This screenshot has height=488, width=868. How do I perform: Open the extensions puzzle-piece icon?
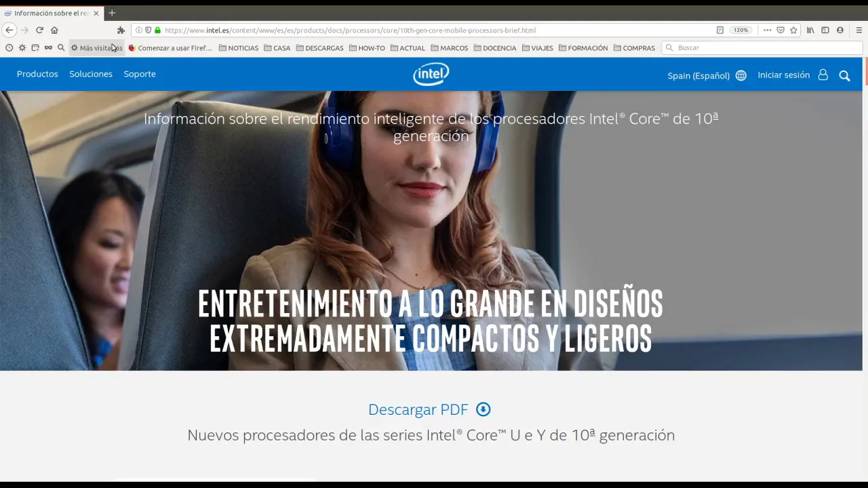click(x=121, y=30)
